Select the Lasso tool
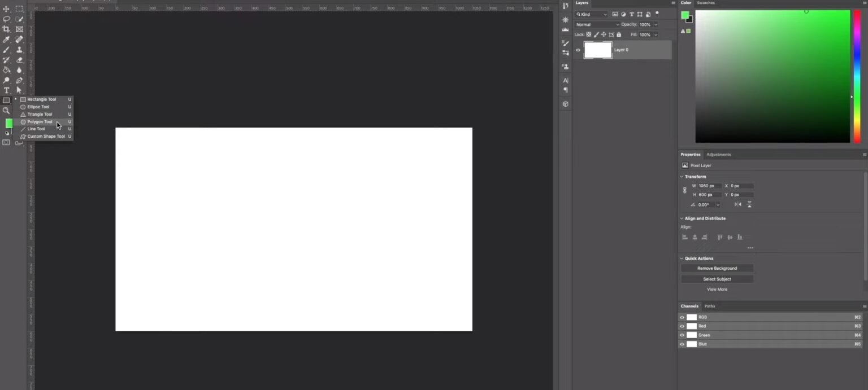The image size is (868, 390). coord(6,19)
